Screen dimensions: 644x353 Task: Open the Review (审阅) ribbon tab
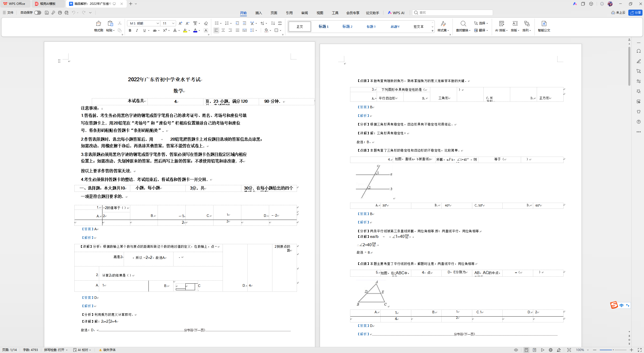tap(304, 13)
